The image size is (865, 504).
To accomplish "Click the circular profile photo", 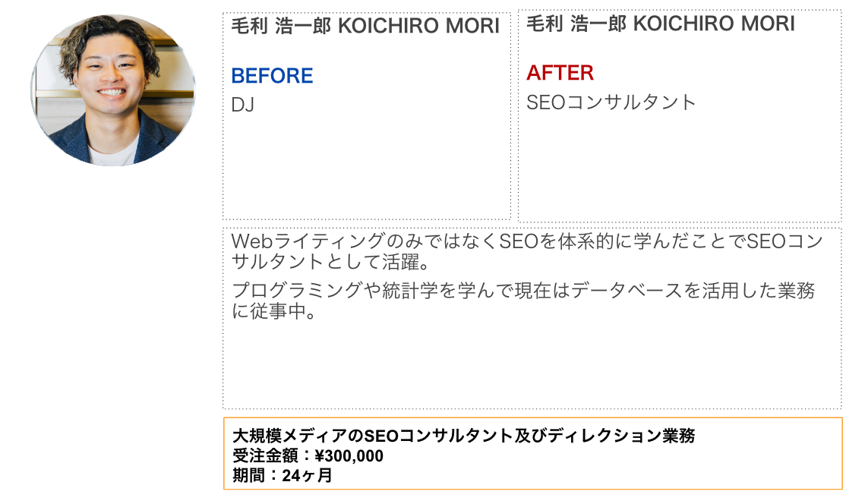I will point(112,90).
